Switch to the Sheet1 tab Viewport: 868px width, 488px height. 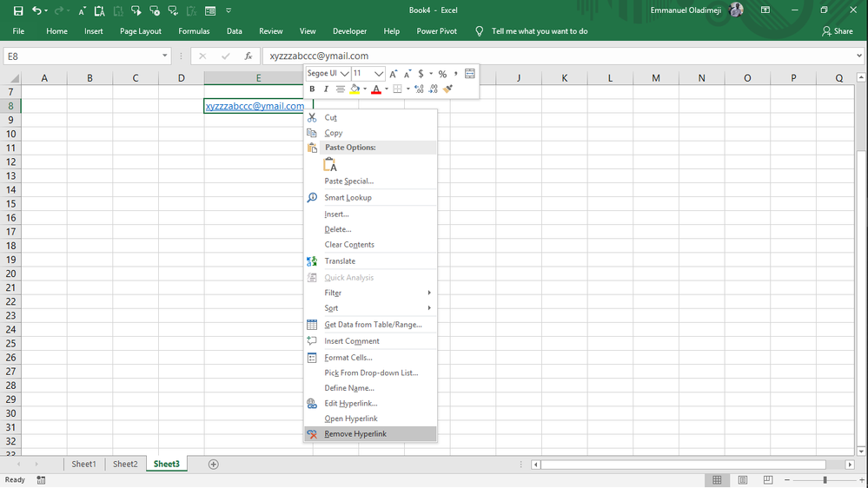[83, 464]
